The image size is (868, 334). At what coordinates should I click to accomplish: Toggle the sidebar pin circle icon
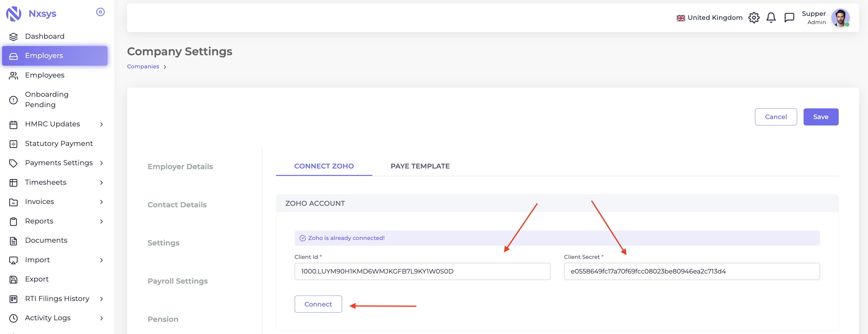(100, 12)
